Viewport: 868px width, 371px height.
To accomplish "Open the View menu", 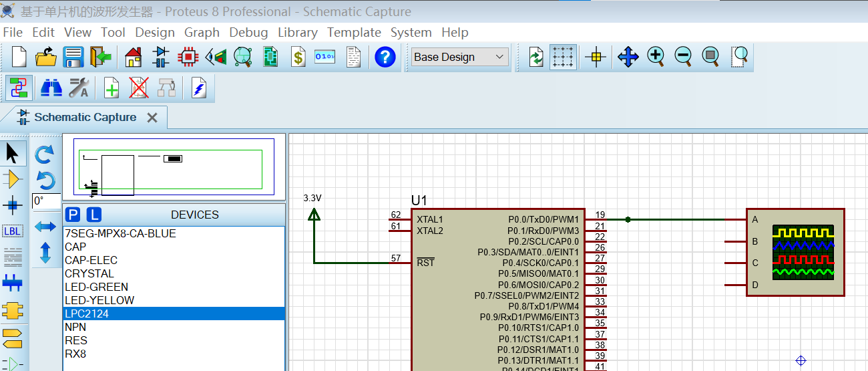I will [x=77, y=32].
